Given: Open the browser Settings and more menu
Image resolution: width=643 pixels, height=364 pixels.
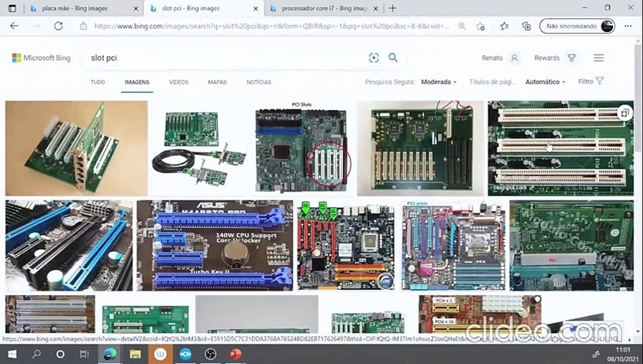Looking at the screenshot, I should point(628,26).
